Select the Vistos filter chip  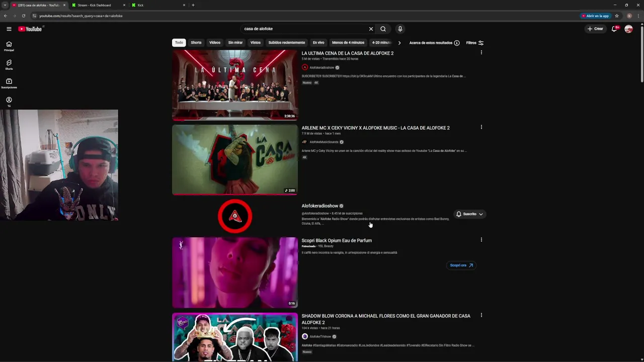click(x=256, y=43)
